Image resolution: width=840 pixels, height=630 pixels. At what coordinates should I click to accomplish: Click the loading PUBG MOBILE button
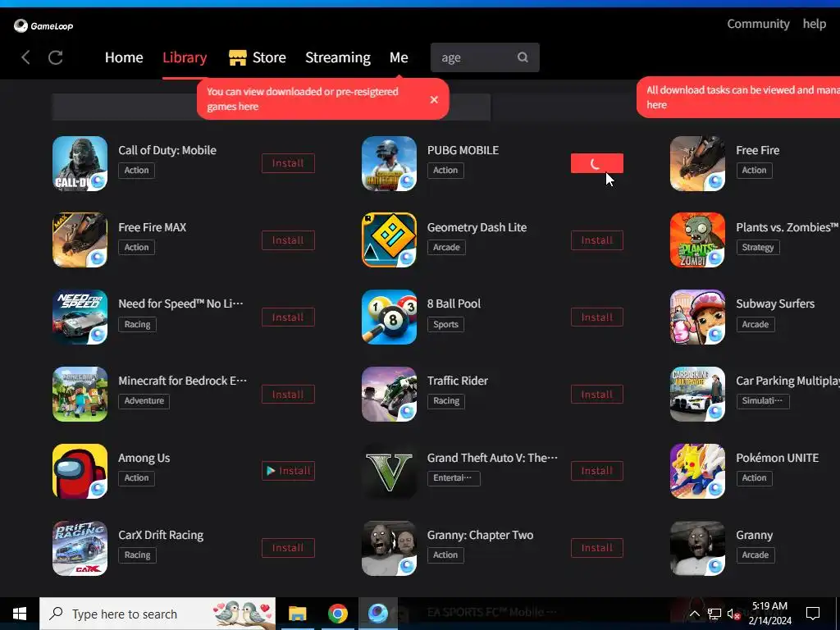coord(597,163)
